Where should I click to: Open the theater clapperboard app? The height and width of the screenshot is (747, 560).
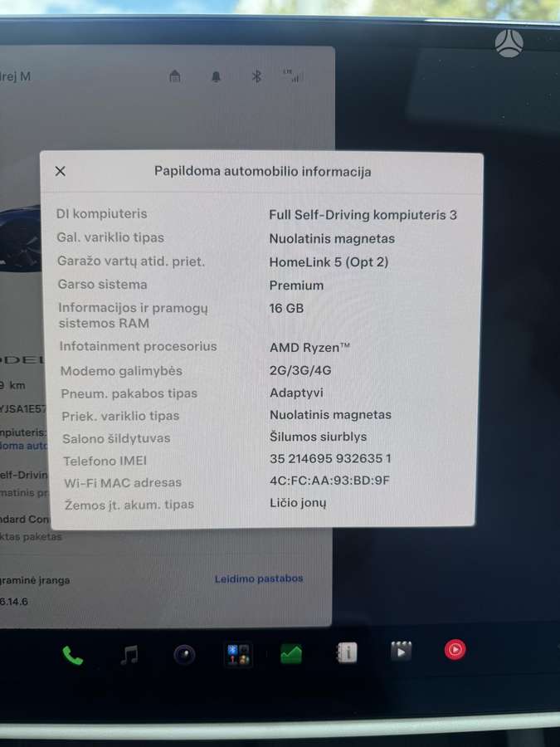[x=401, y=652]
